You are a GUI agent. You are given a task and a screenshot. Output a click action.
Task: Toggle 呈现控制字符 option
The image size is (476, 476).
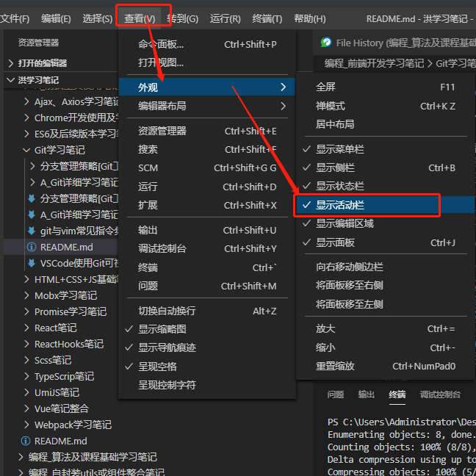206,385
